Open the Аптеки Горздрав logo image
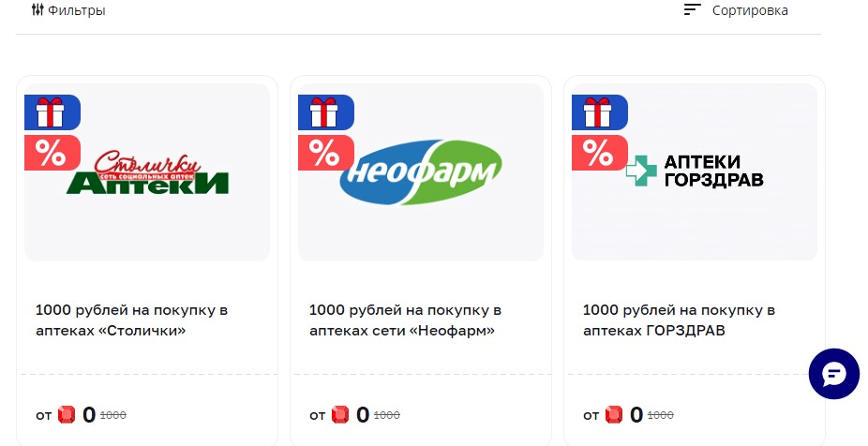Screen dimensions: 868x446 695,171
